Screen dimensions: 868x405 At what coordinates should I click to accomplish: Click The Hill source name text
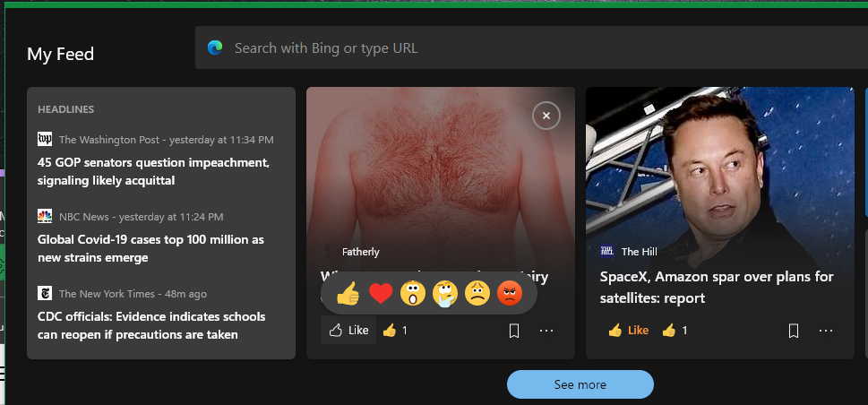click(640, 252)
